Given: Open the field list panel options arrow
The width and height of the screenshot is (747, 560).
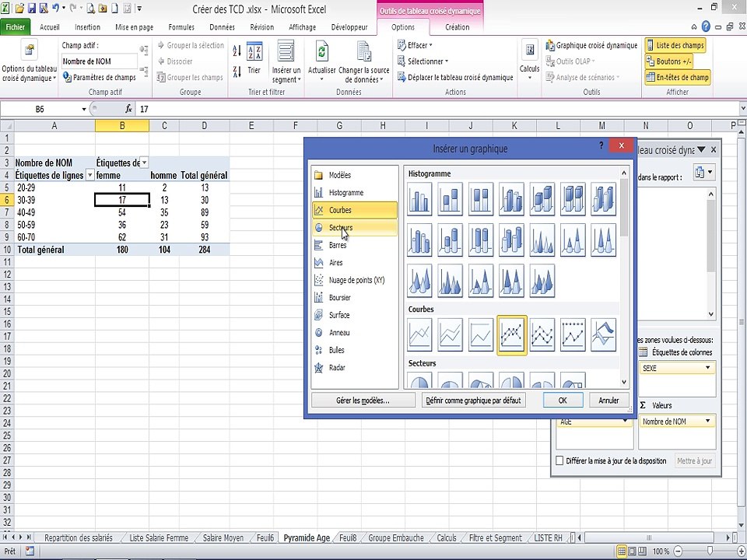Looking at the screenshot, I should coord(701,149).
